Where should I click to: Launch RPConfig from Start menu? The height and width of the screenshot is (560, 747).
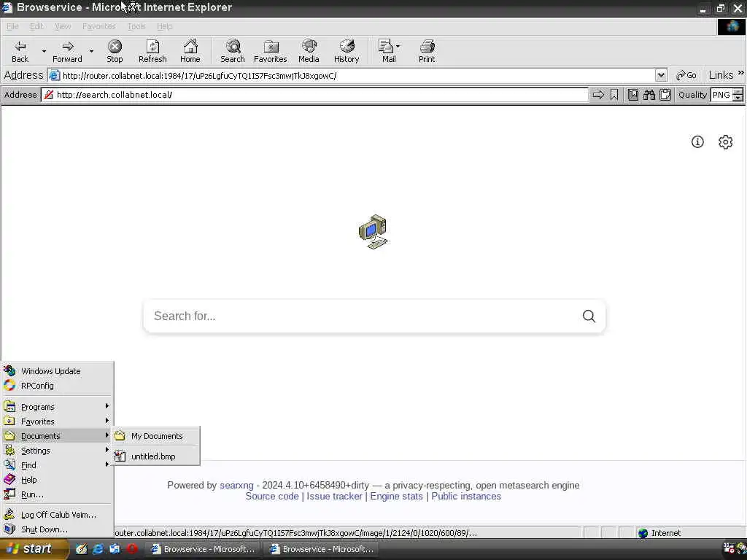[x=57, y=386]
